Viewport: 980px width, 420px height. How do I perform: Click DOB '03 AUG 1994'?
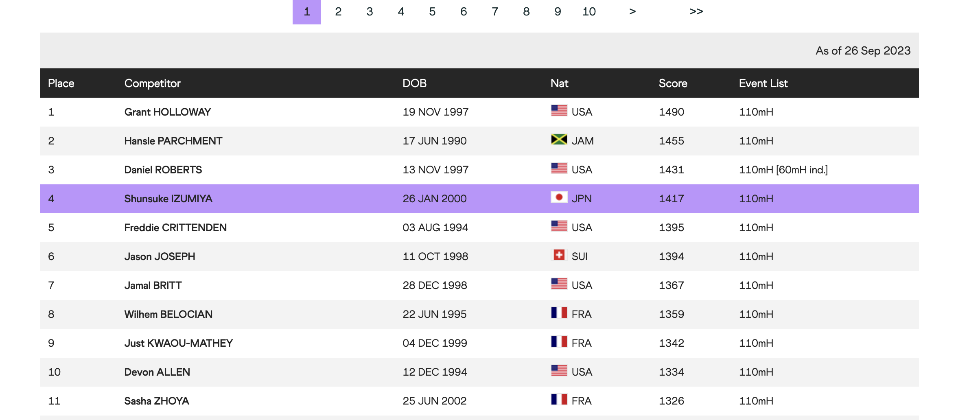(x=435, y=227)
